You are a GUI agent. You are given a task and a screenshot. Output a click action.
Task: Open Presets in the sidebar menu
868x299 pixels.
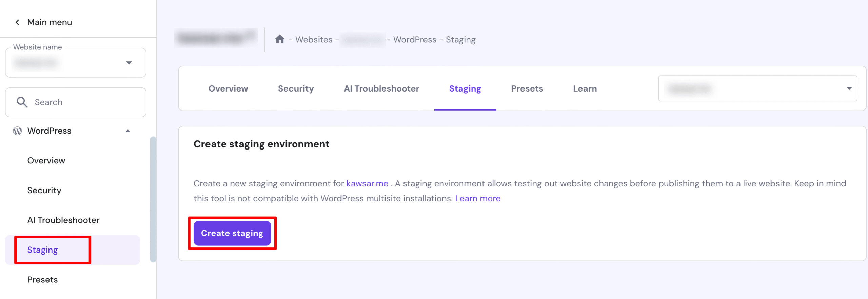[43, 280]
